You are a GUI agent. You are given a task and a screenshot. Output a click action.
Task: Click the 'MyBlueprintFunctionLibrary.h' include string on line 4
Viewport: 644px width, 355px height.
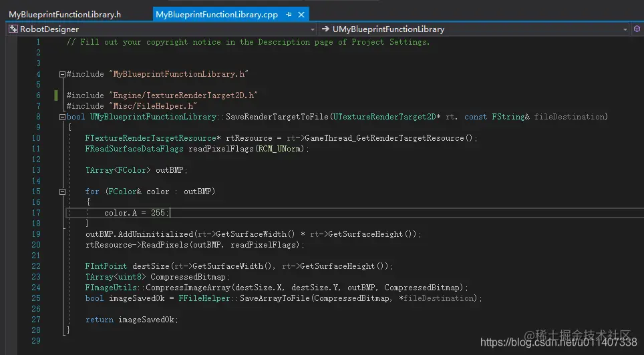coord(178,74)
